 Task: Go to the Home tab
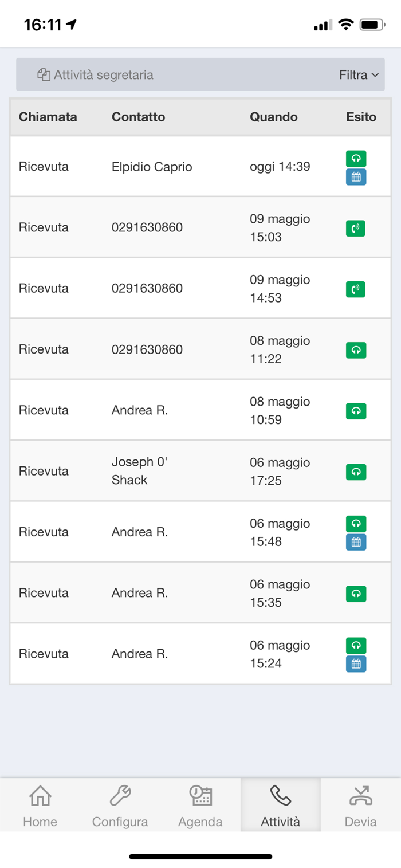click(40, 805)
